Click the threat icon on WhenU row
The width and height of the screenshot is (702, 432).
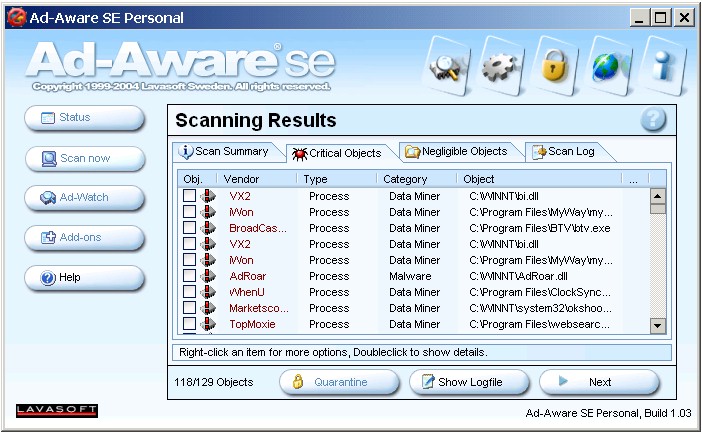click(208, 292)
